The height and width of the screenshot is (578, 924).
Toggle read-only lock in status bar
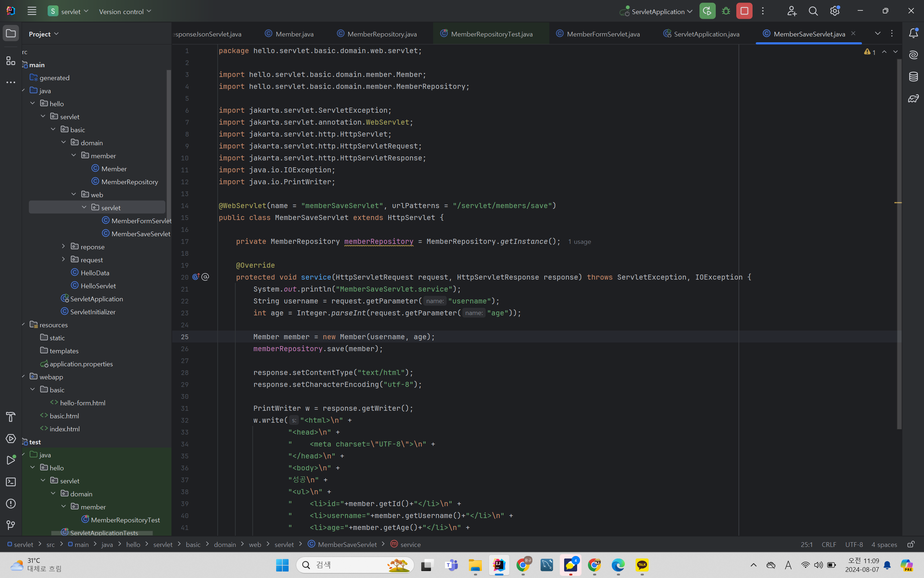911,544
